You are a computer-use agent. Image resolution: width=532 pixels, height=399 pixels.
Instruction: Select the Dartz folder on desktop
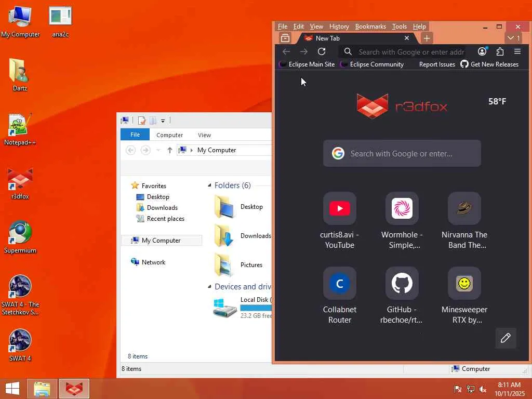(20, 75)
